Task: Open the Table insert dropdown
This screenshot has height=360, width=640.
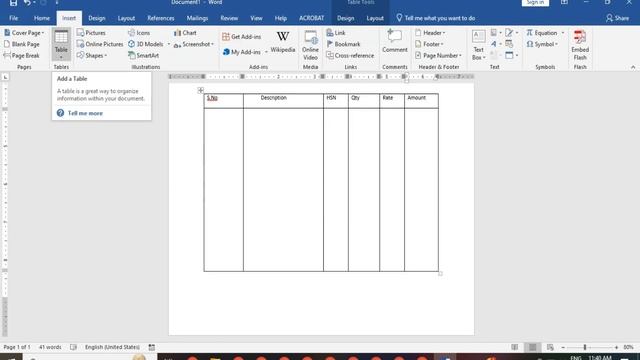Action: click(61, 44)
